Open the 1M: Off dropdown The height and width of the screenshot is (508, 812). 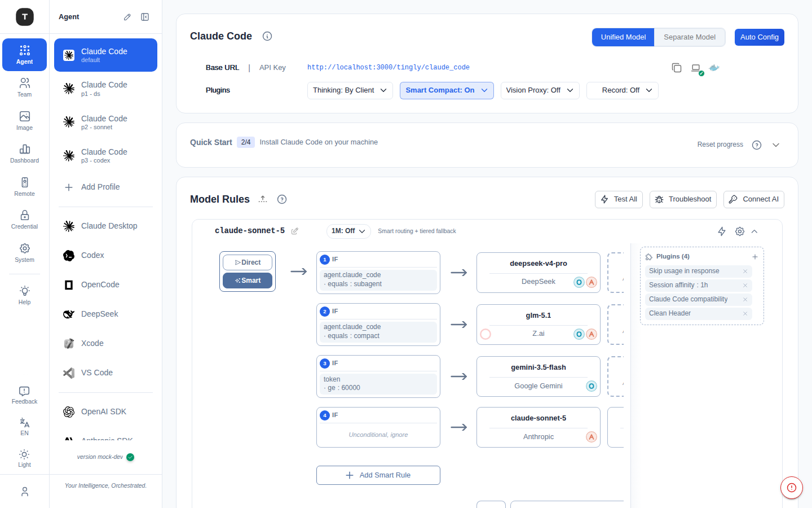pos(348,231)
